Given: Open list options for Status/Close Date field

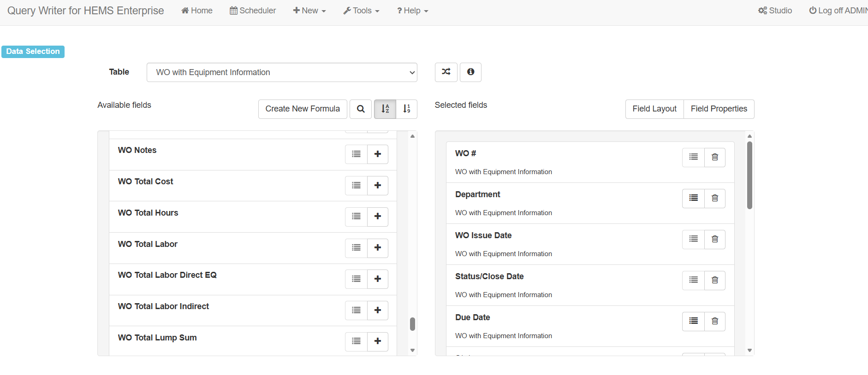Looking at the screenshot, I should coord(693,280).
